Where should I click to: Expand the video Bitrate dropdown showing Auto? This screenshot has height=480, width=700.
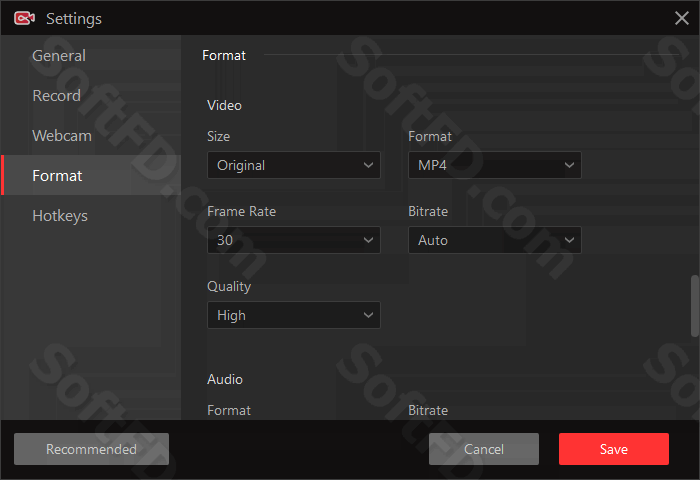tap(495, 240)
